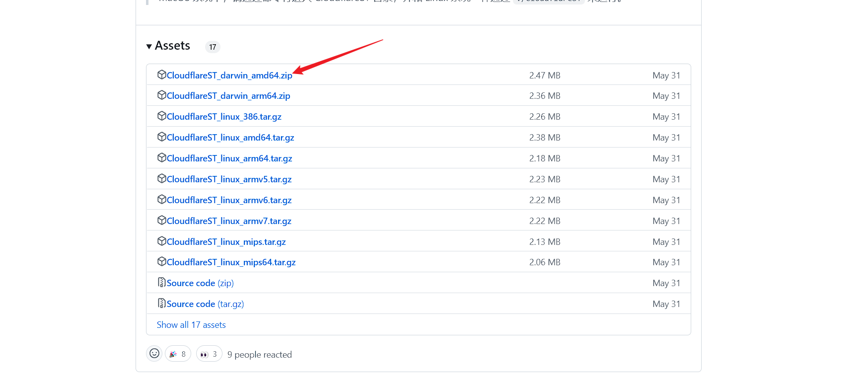
Task: Click the May 31 date of Source code (zip)
Action: click(666, 283)
